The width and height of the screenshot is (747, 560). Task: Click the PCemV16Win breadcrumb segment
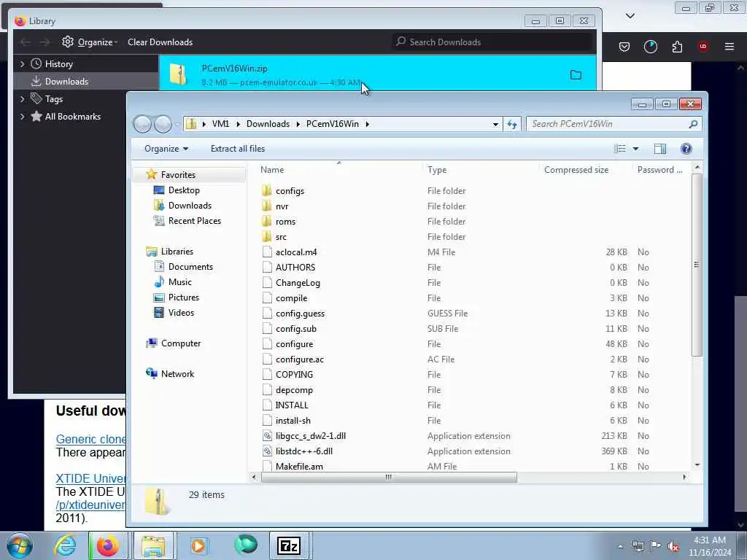333,124
